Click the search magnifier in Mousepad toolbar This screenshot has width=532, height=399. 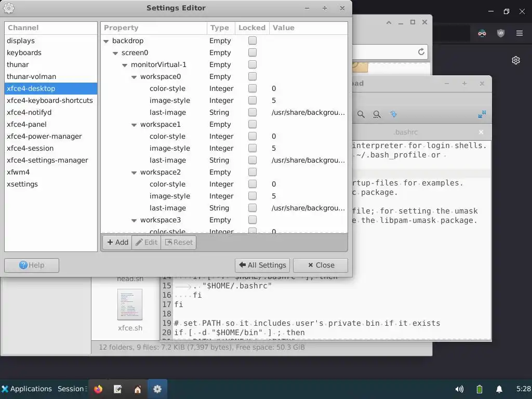pyautogui.click(x=361, y=114)
